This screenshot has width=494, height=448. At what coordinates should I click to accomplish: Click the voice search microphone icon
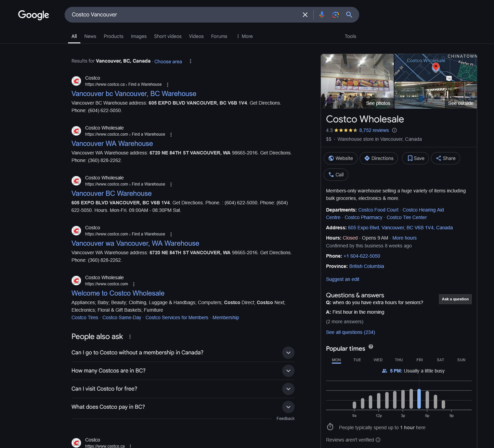[322, 15]
